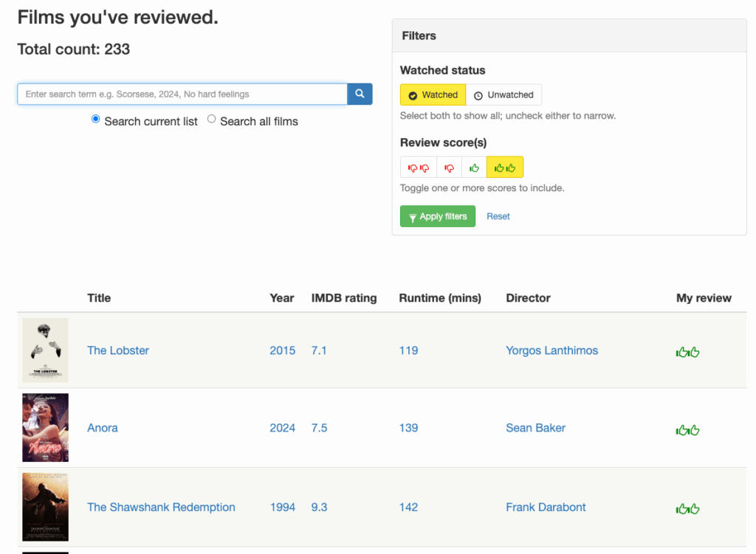Viewport: 756px width, 554px height.
Task: Open The Shawshank Redemption title link
Action: click(x=161, y=507)
